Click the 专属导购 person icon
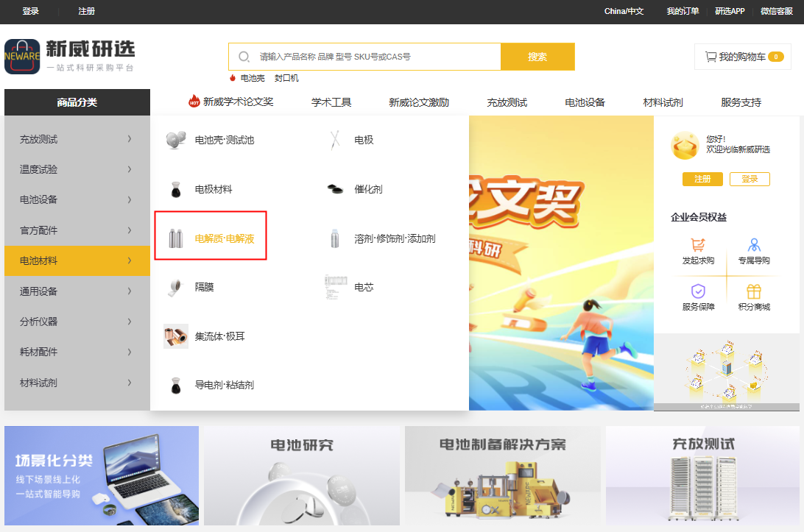The image size is (804, 532). click(x=754, y=244)
